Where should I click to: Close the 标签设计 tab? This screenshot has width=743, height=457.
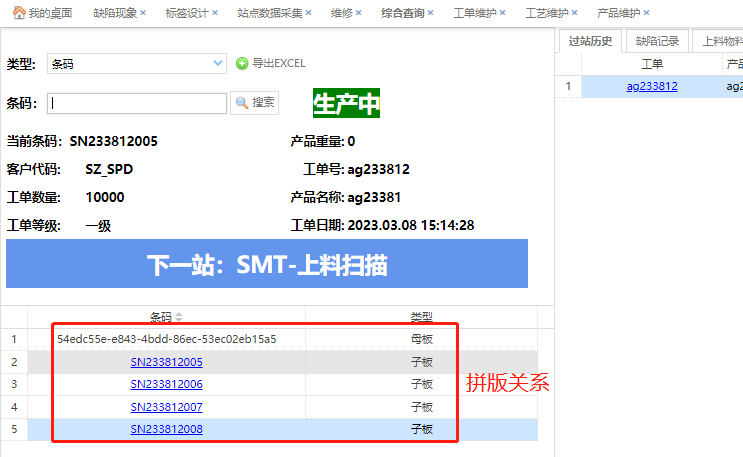point(216,13)
